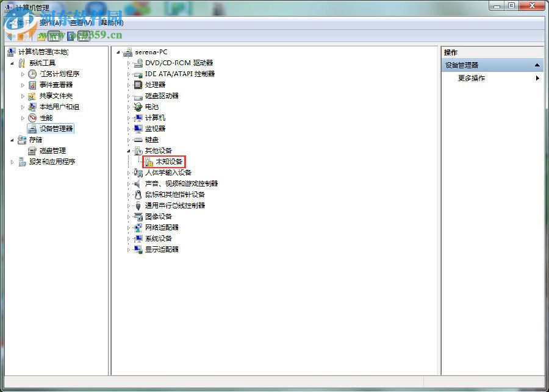Screen dimensions: 549x392
Task: Collapse the 存储 tree node
Action: click(x=13, y=140)
